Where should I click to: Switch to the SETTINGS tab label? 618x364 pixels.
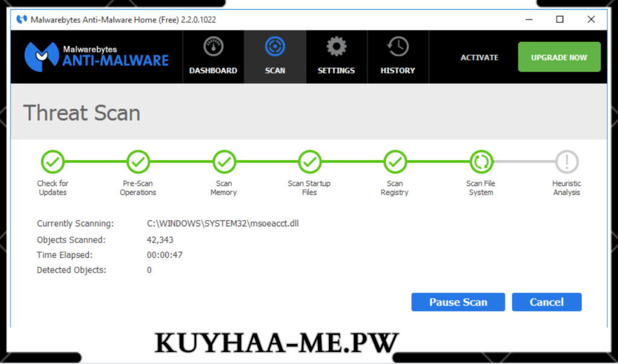click(x=336, y=71)
